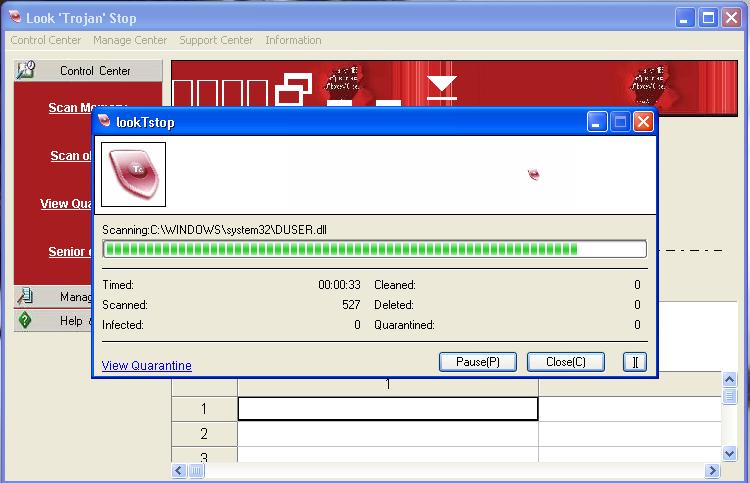Click the download arrow banner icon
The width and height of the screenshot is (750, 483).
click(442, 88)
